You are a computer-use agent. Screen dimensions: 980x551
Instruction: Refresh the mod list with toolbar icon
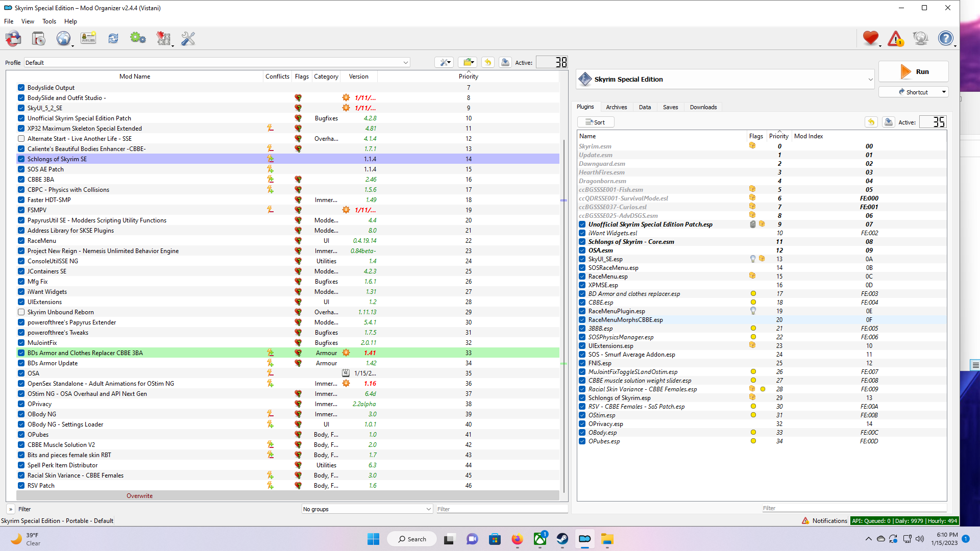[113, 38]
